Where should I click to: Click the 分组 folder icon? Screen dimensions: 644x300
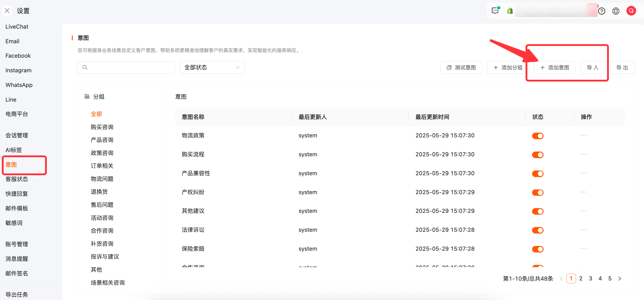[87, 96]
